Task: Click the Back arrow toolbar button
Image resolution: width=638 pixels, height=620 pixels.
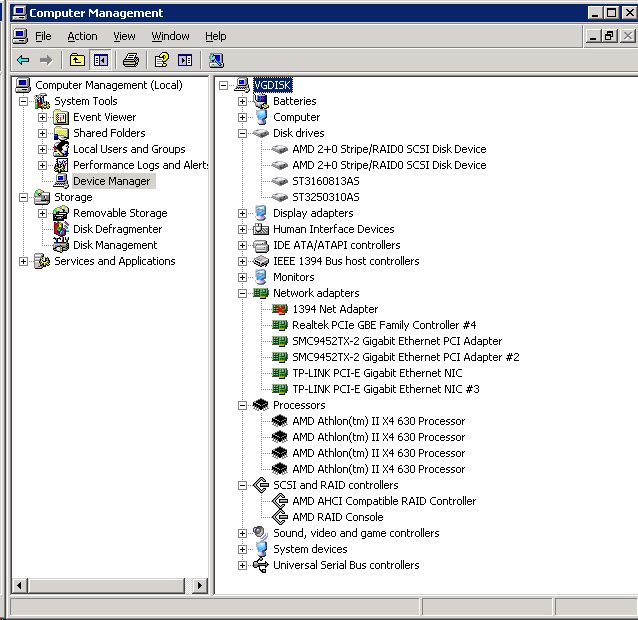Action: [23, 61]
